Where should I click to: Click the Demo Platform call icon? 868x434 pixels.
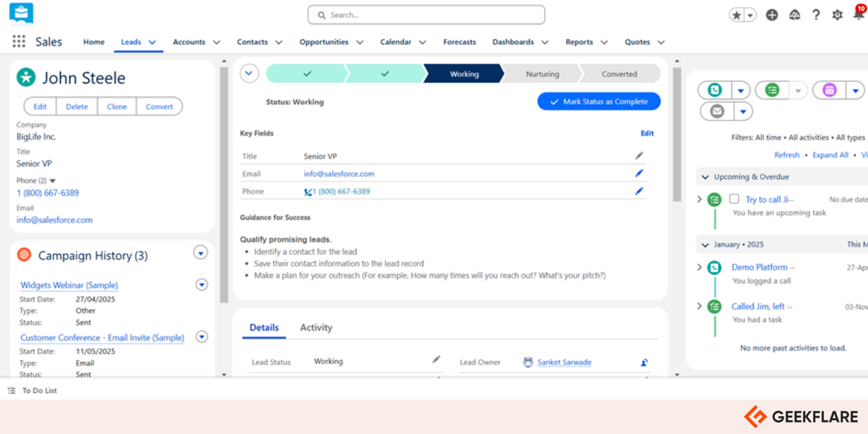point(714,267)
